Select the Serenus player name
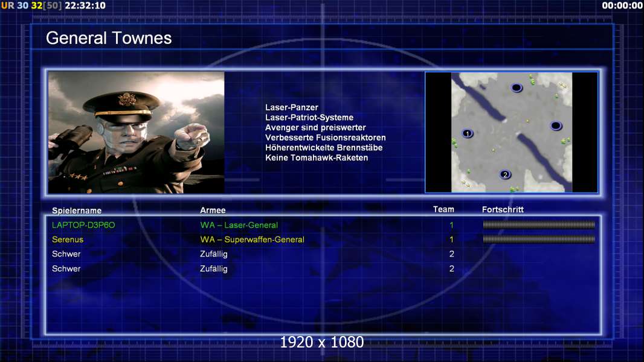The image size is (644, 362). pyautogui.click(x=68, y=240)
